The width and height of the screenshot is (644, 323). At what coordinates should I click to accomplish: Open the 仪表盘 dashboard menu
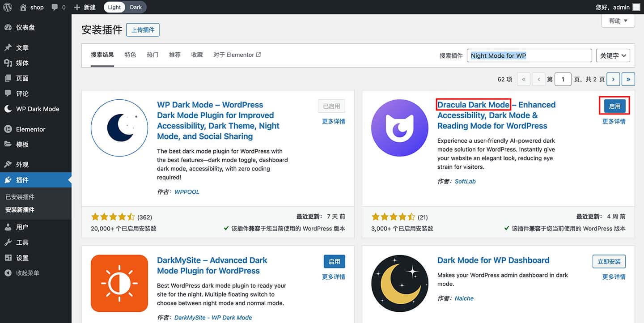36,27
